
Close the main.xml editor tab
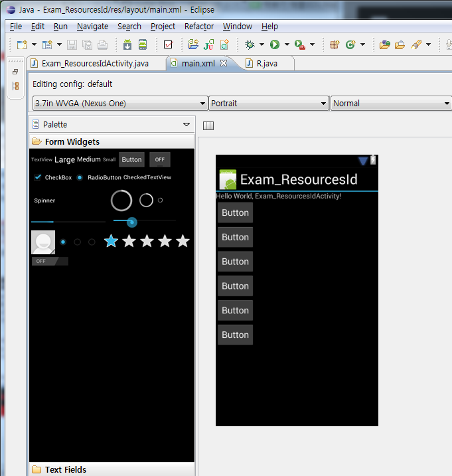point(224,63)
